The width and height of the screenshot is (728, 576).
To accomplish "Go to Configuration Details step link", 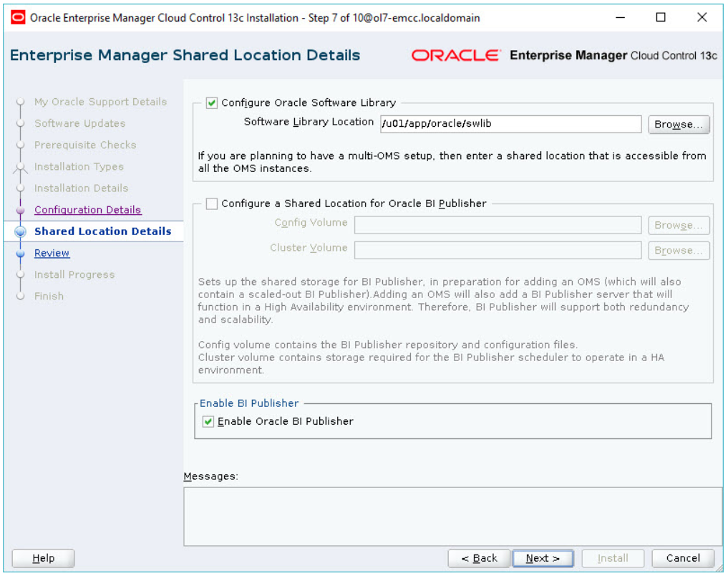I will [88, 210].
